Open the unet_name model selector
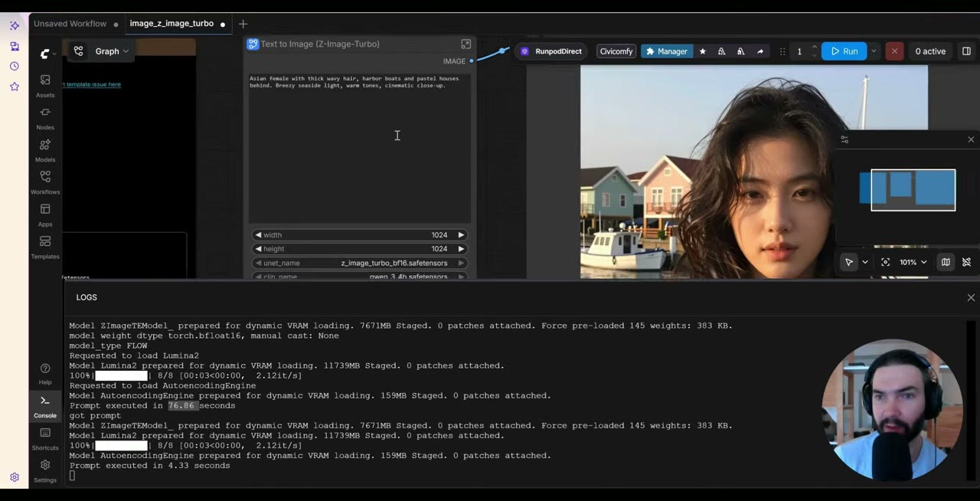 click(360, 263)
